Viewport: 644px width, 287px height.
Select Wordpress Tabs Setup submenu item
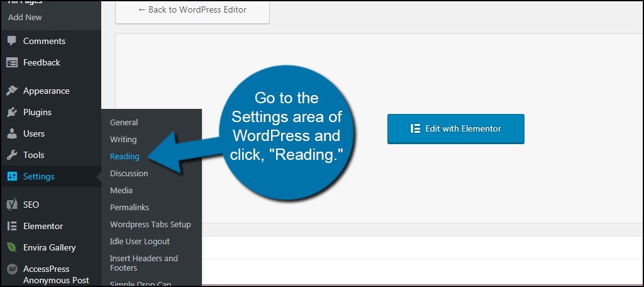(x=150, y=225)
